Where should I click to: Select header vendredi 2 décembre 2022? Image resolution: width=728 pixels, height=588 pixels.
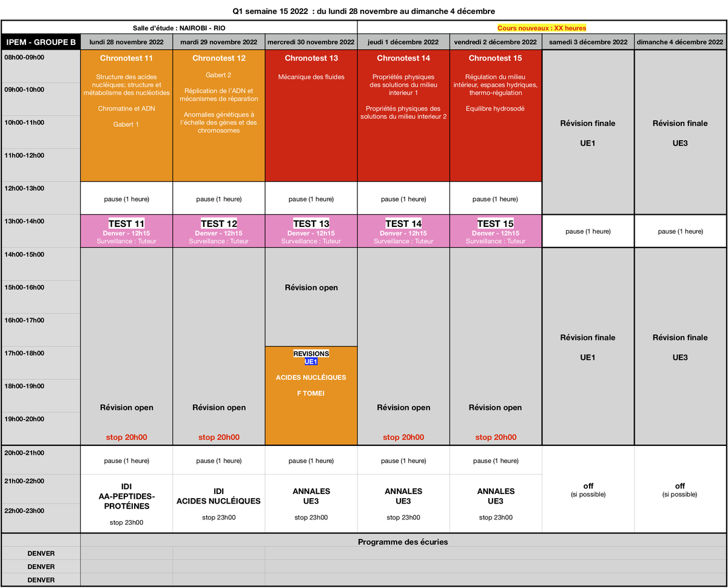click(496, 42)
